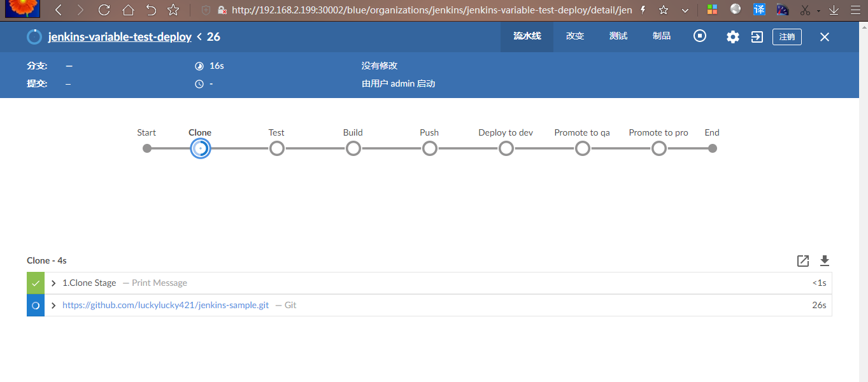Click the flower browser logo icon
This screenshot has width=868, height=382.
tap(22, 8)
